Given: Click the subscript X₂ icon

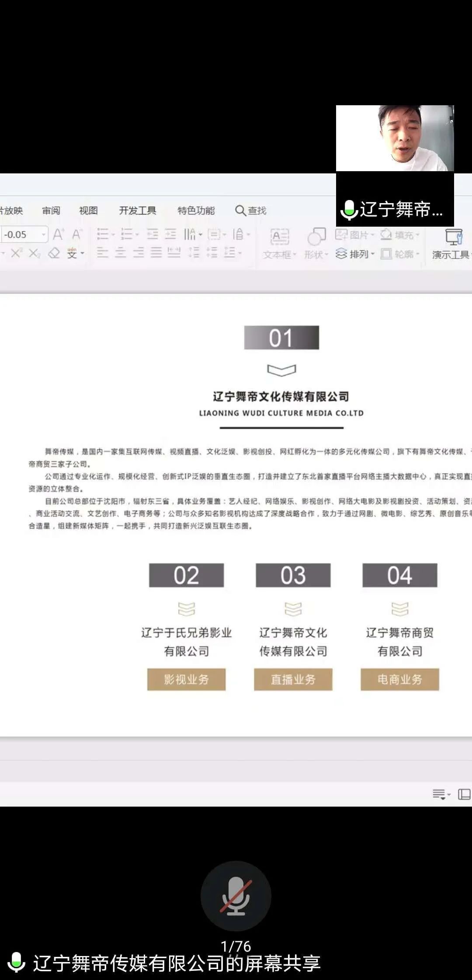Looking at the screenshot, I should click(x=34, y=253).
